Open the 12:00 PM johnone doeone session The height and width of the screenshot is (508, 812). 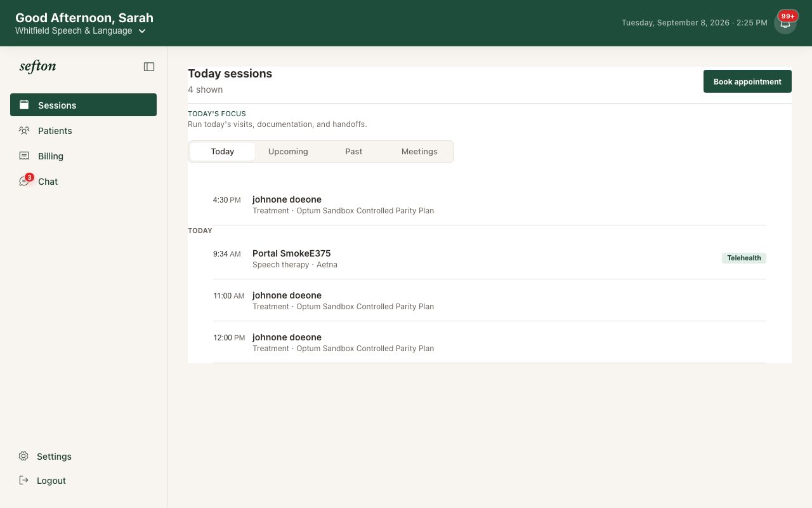coord(490,342)
